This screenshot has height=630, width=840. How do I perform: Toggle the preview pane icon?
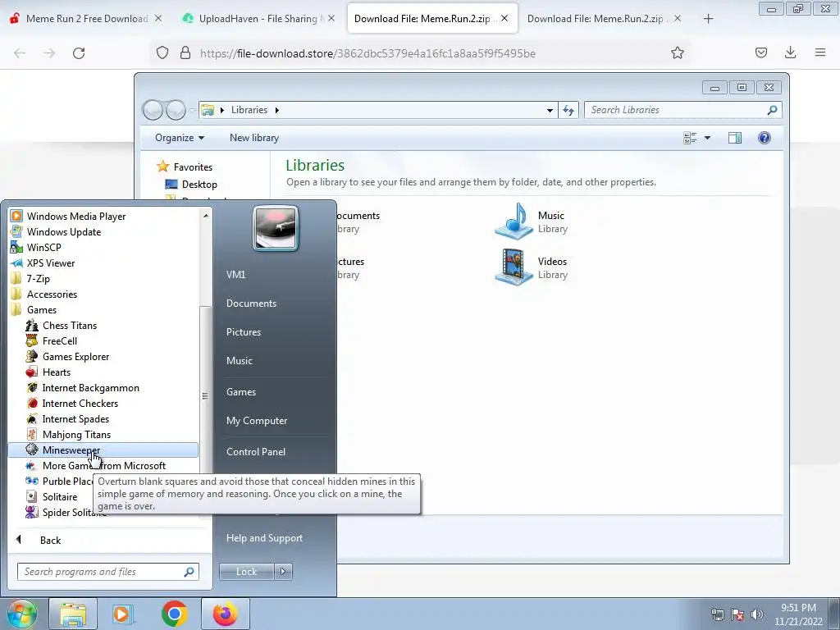pos(734,138)
